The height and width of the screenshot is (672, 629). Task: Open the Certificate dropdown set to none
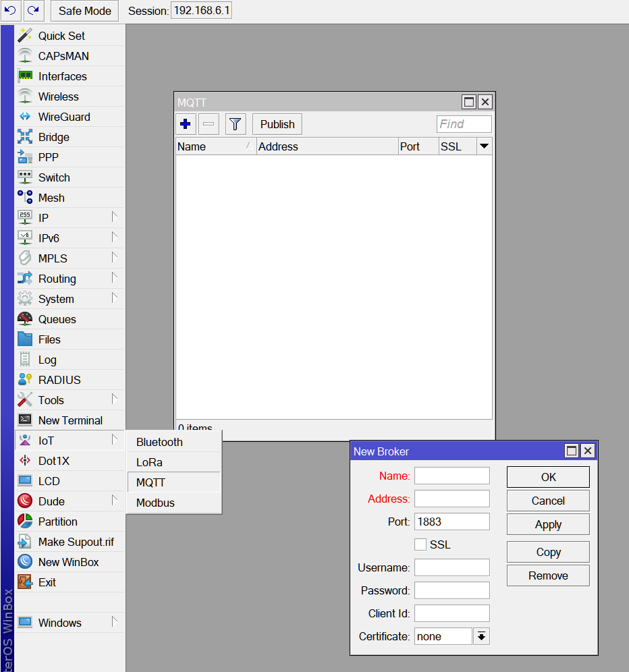tap(481, 636)
